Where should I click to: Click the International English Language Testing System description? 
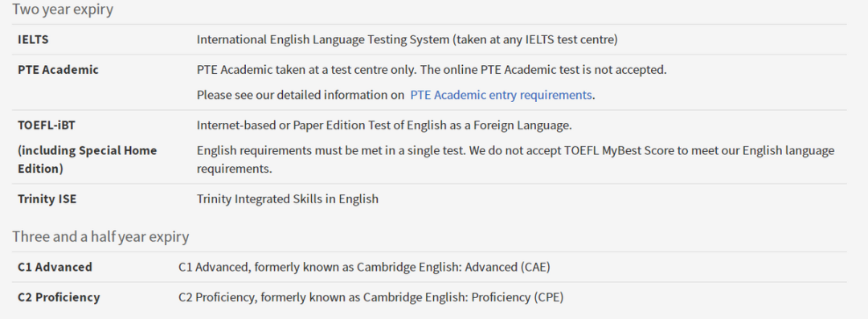pyautogui.click(x=407, y=40)
